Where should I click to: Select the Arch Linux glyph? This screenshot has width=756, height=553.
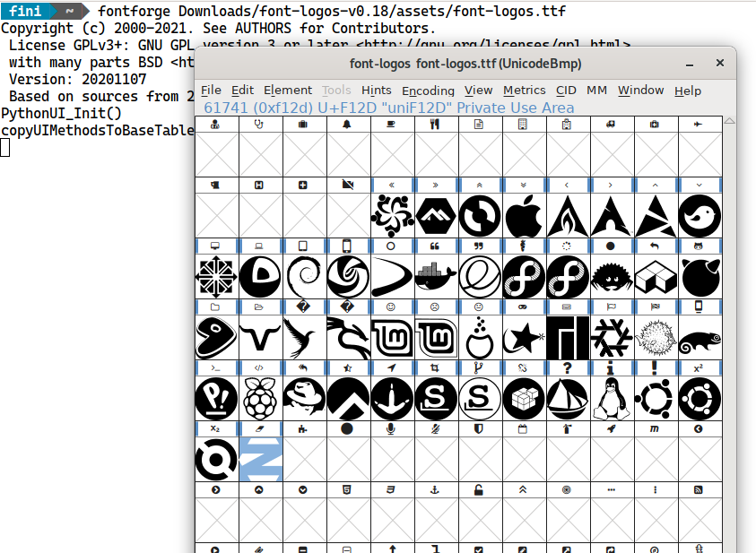coord(612,215)
